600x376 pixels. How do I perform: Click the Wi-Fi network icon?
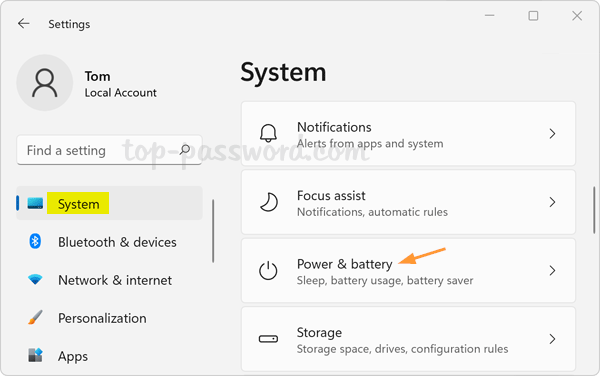pyautogui.click(x=35, y=279)
